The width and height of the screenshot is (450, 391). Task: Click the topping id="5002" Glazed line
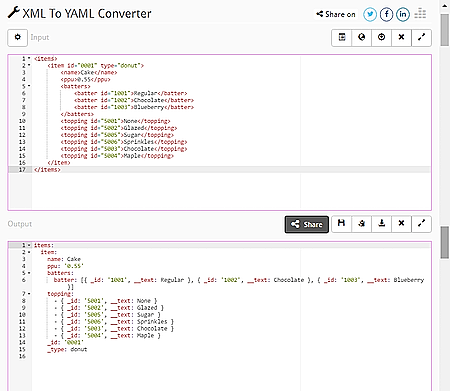(x=119, y=128)
